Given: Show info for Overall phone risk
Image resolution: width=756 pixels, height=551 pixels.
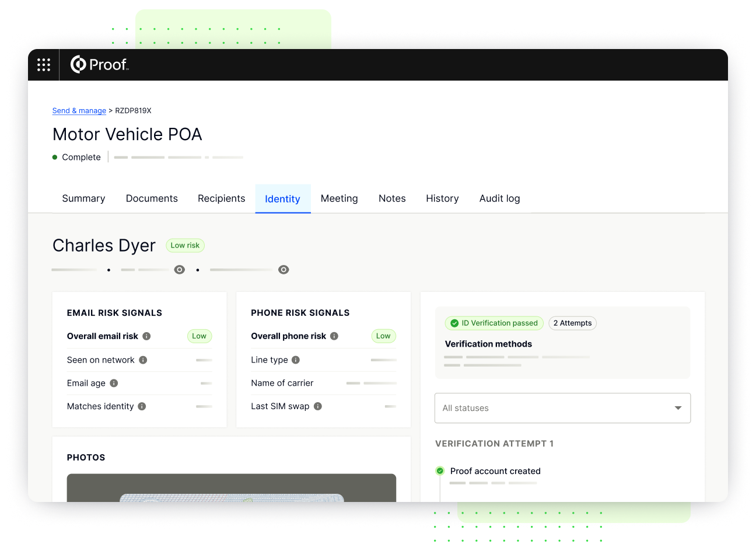Looking at the screenshot, I should (334, 336).
